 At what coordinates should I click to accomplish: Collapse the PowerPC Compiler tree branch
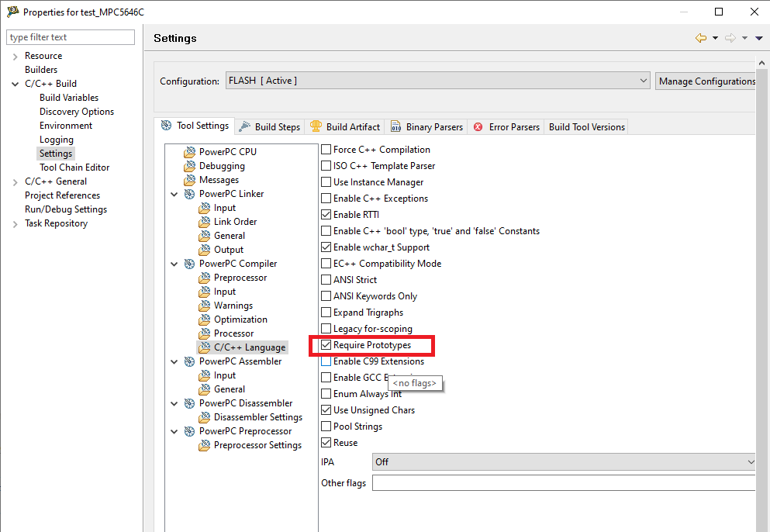[x=174, y=263]
